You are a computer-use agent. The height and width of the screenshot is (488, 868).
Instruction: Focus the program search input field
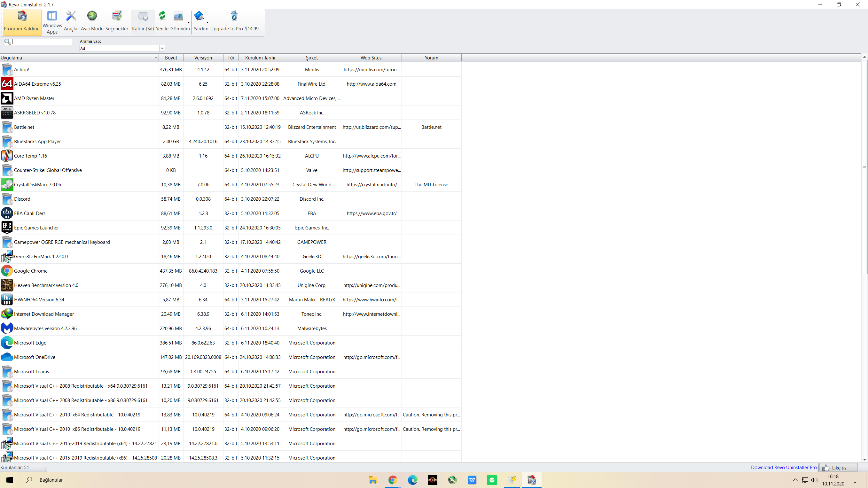(x=42, y=42)
